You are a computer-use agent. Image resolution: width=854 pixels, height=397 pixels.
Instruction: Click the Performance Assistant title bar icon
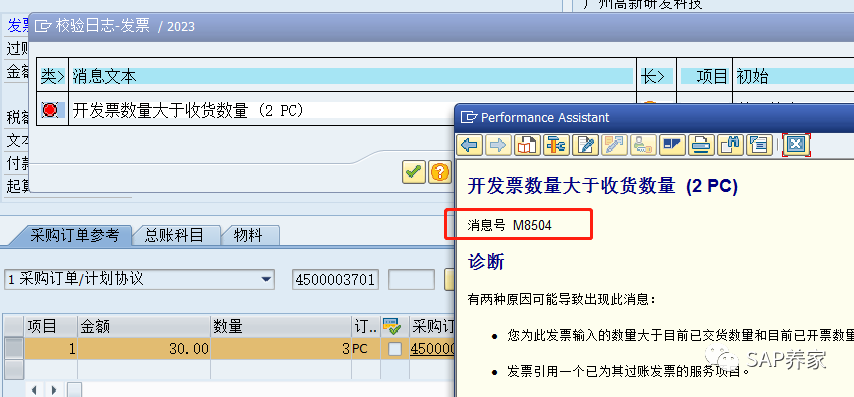coord(469,117)
